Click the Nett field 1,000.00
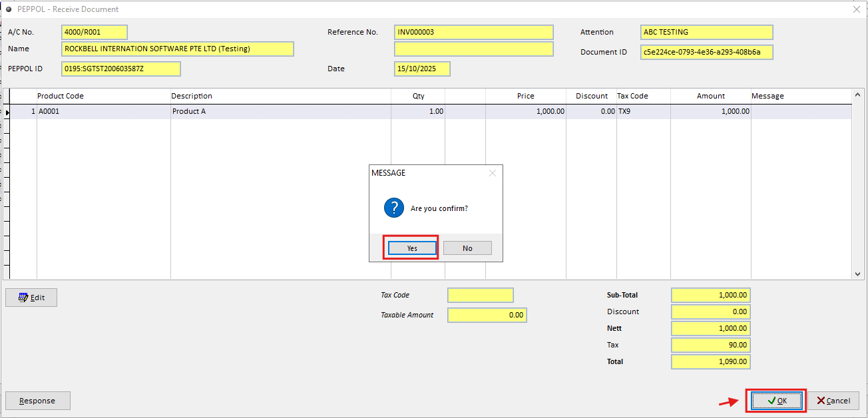Screen dimensions: 868x418 [x=711, y=328]
